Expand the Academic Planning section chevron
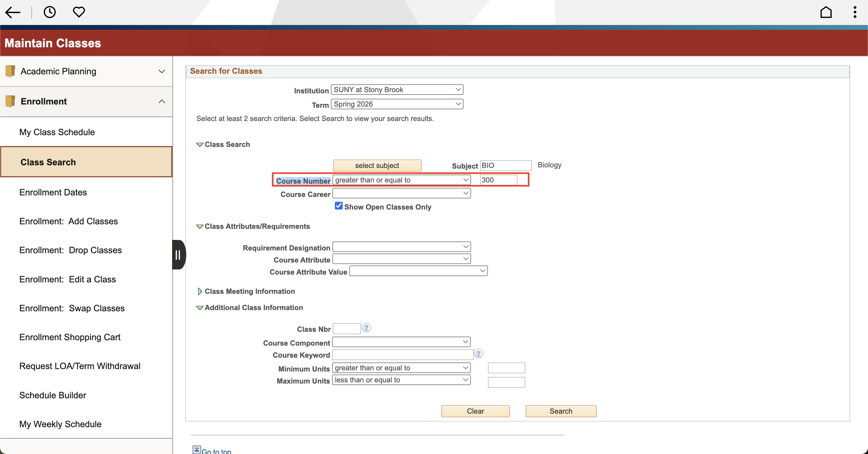 pos(162,71)
